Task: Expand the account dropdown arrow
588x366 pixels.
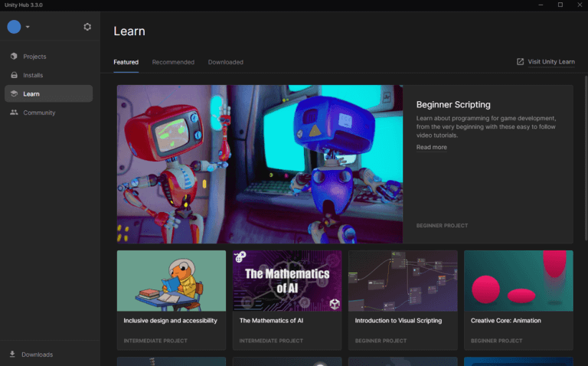Action: coord(28,28)
